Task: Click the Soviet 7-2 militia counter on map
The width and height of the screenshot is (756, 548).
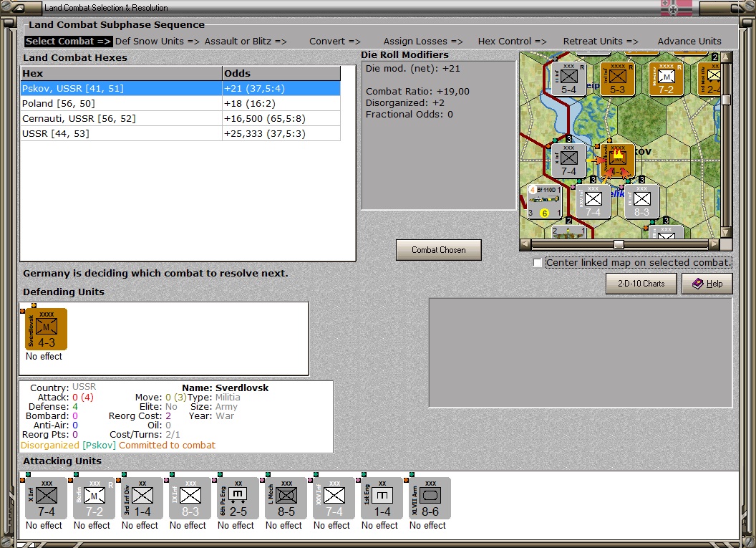Action: point(666,79)
